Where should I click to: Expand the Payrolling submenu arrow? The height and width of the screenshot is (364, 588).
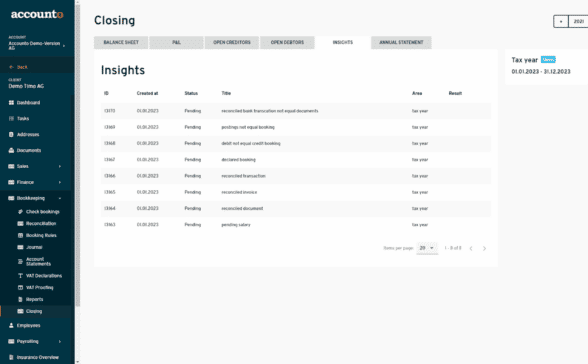pyautogui.click(x=60, y=342)
